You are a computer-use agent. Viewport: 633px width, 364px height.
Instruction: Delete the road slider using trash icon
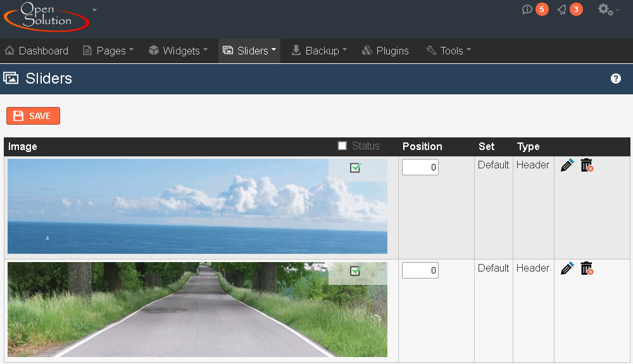click(587, 268)
